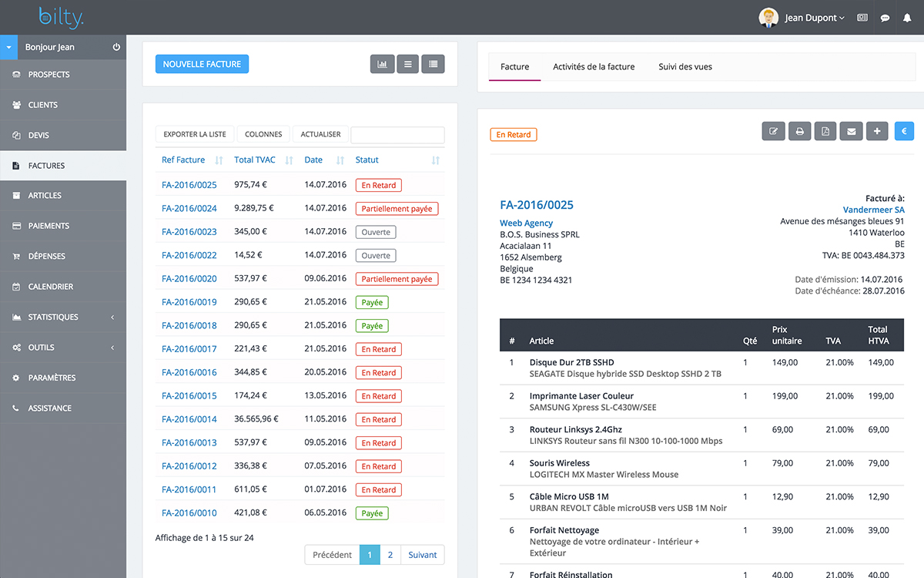Screen dimensions: 924x578
Task: Toggle sorting on the Statut column
Action: click(434, 160)
